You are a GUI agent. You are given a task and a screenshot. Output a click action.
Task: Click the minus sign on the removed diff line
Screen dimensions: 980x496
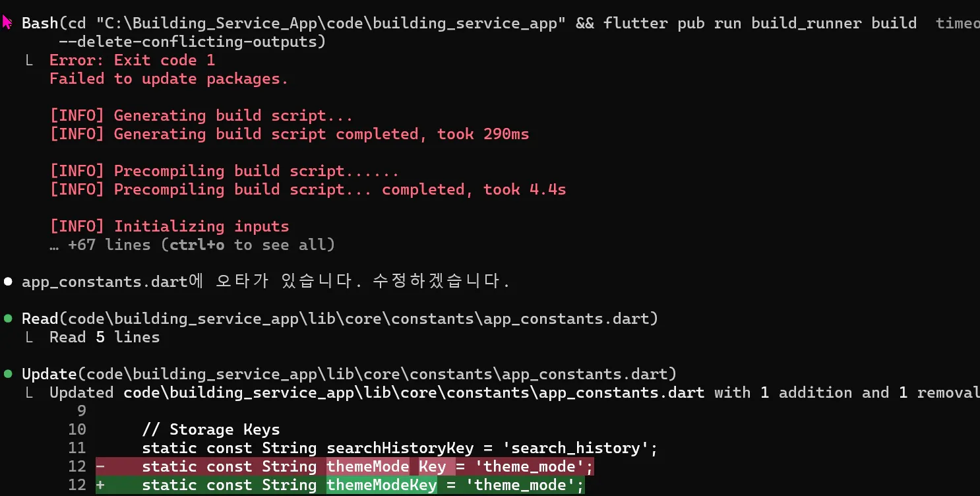(100, 467)
